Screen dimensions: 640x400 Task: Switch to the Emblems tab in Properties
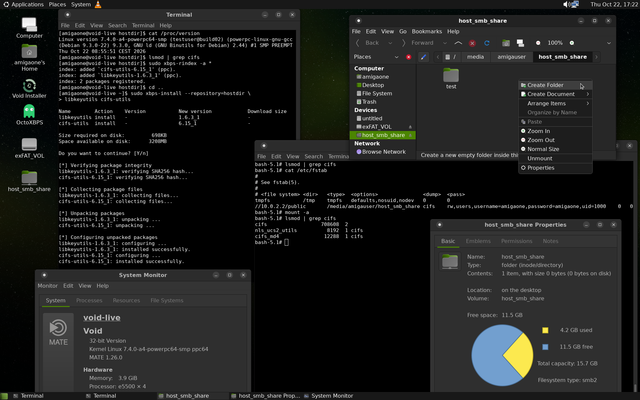point(478,241)
